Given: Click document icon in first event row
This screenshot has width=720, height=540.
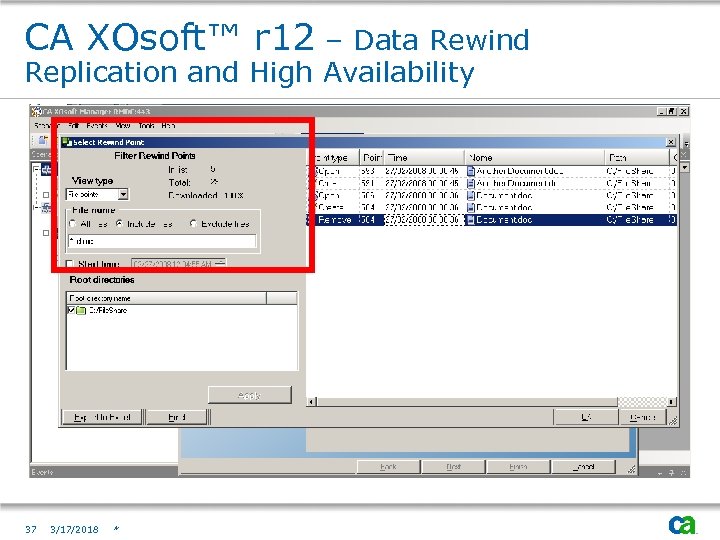Looking at the screenshot, I should [471, 171].
